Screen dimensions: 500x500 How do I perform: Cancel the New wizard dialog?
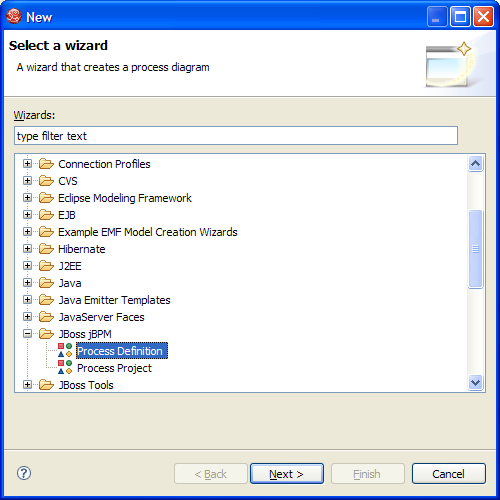coord(449,473)
